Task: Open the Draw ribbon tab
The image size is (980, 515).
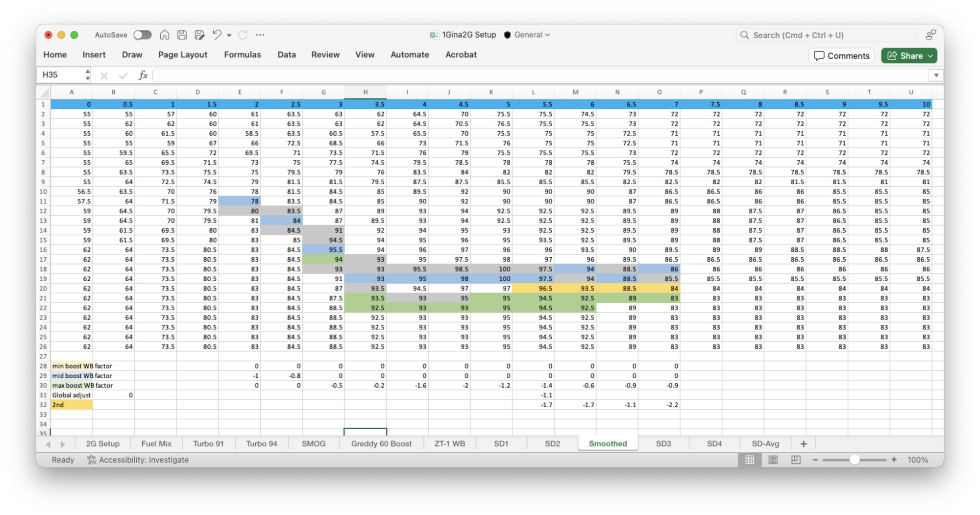Action: click(132, 55)
